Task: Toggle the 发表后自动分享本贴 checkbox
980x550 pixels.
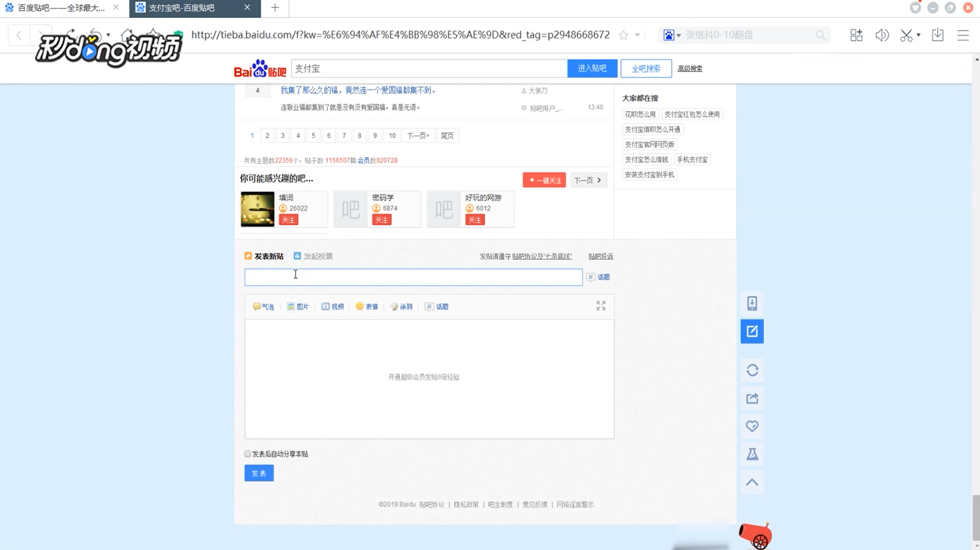Action: point(248,454)
